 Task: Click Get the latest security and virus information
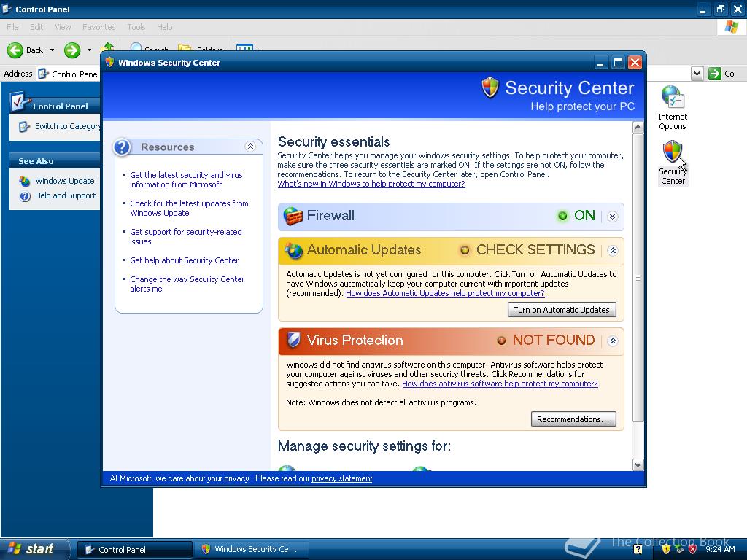(186, 180)
